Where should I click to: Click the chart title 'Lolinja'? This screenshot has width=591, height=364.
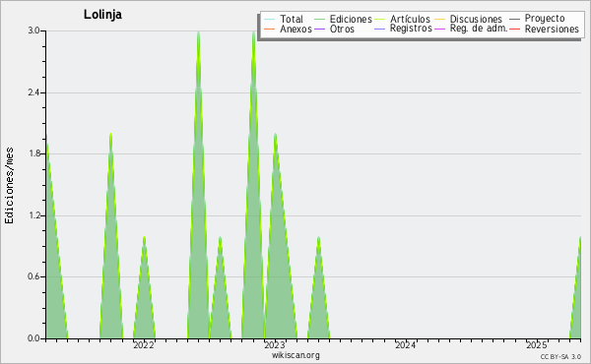coord(102,15)
